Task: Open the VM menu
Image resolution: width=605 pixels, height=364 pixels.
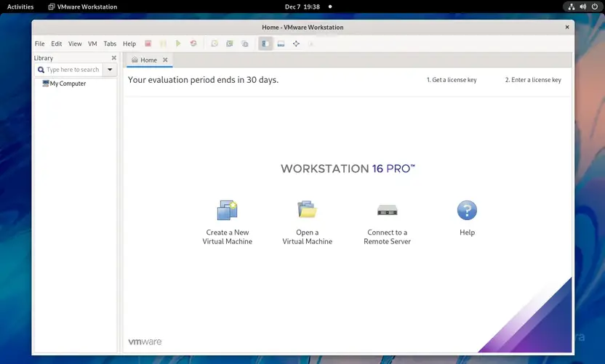Action: pyautogui.click(x=92, y=44)
